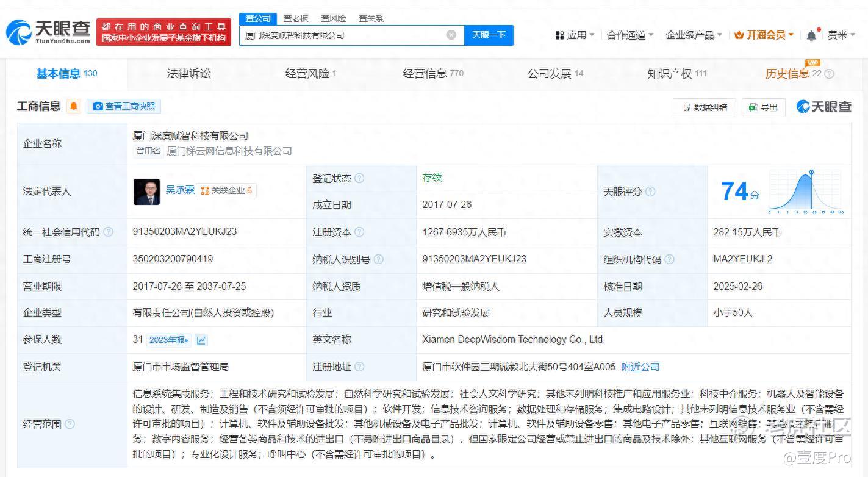Screen dimensions: 868x477
Task: Click the help icon beside 注册地址
Action: tap(359, 367)
